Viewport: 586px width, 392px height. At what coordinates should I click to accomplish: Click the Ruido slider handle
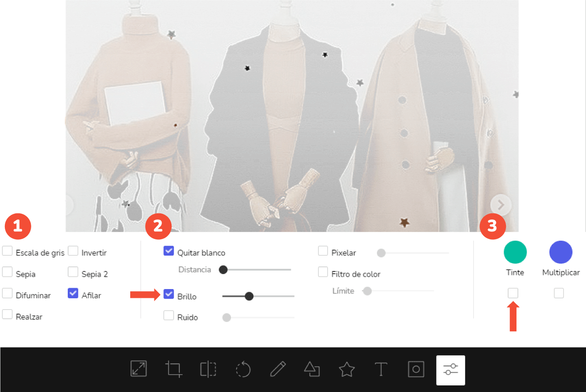pyautogui.click(x=227, y=317)
